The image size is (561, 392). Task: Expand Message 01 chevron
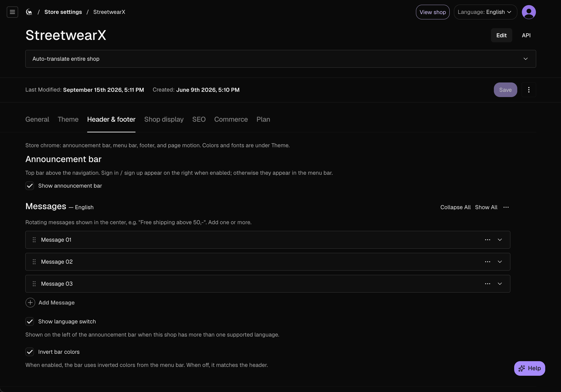click(x=500, y=240)
